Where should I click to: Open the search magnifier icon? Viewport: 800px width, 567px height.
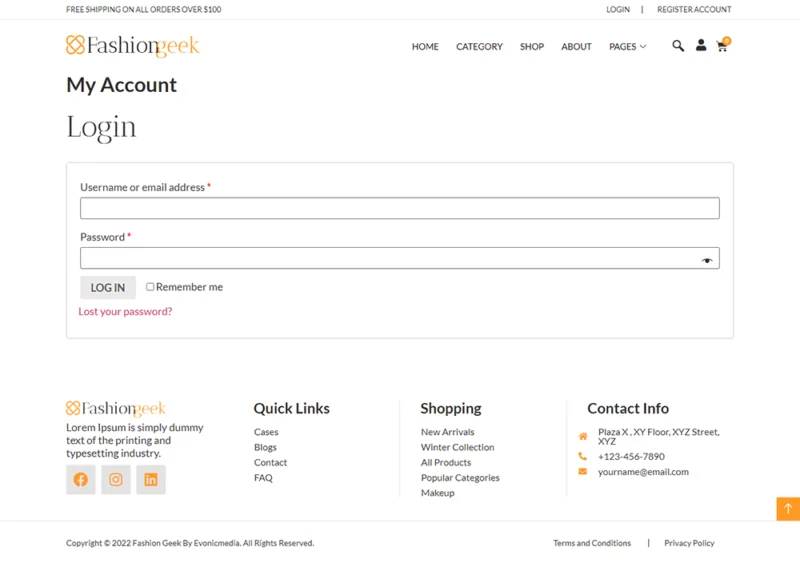678,46
